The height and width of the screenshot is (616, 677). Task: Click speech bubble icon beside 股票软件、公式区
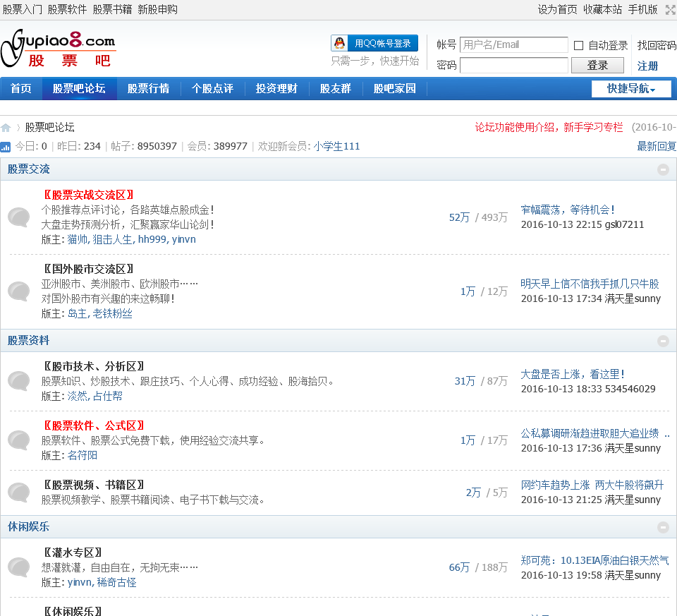(x=19, y=440)
